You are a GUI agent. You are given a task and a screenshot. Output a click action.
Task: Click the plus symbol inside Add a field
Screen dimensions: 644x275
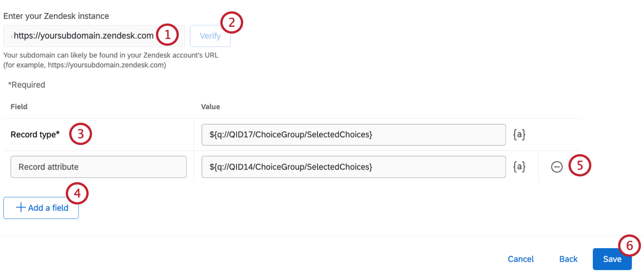pos(20,208)
